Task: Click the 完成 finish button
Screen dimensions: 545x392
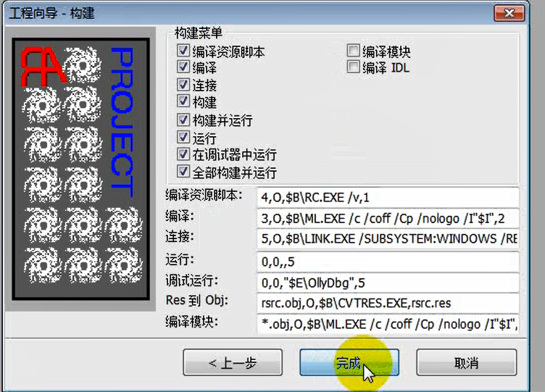Action: coord(349,363)
